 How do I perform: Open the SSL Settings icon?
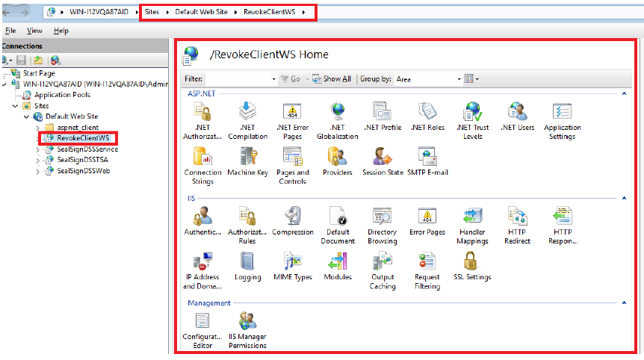[x=471, y=266]
